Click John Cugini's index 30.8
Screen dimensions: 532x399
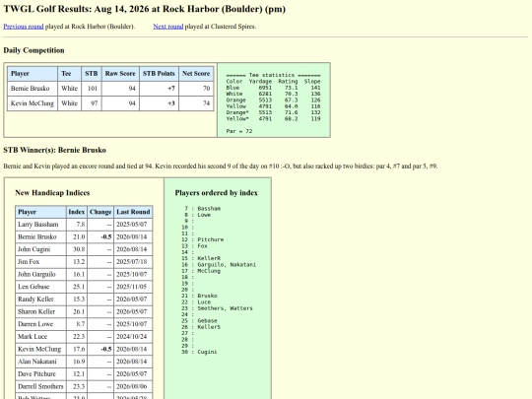coord(79,249)
